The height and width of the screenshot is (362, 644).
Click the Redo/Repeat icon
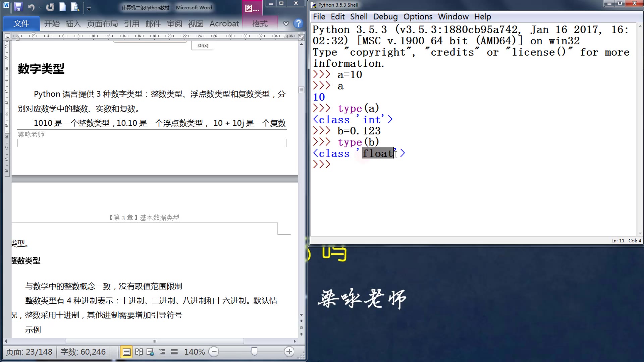[x=50, y=7]
